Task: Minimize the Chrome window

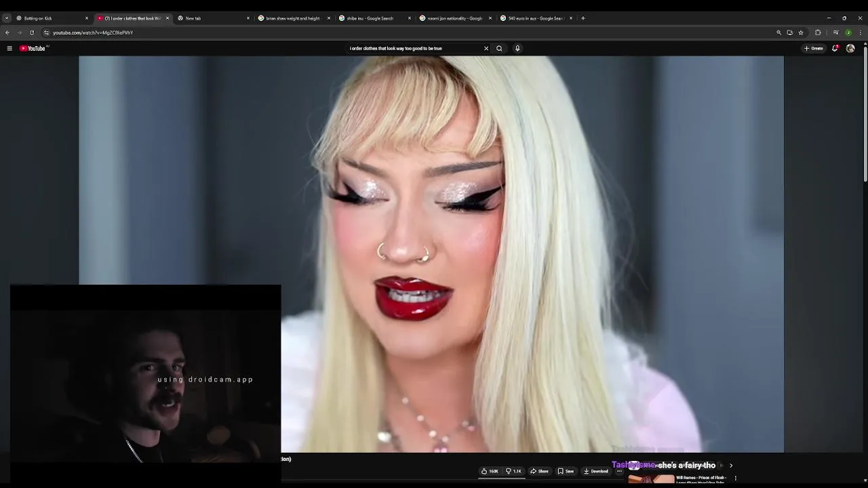Action: [829, 18]
